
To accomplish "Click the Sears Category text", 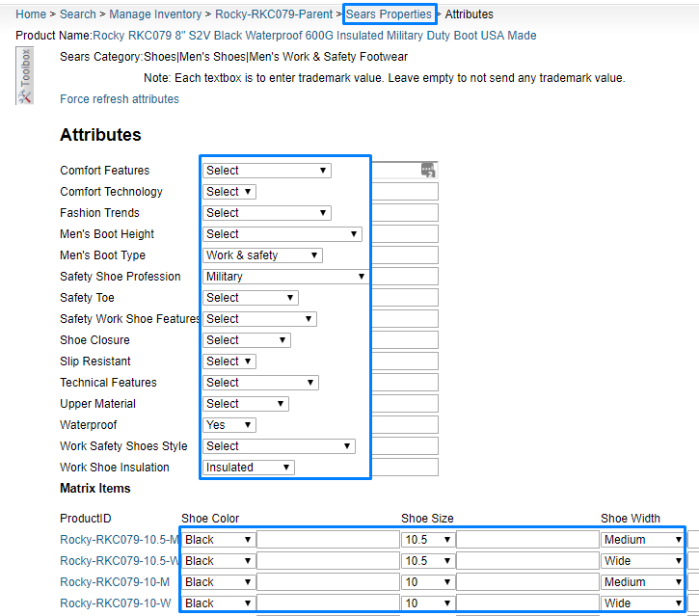I will 233,57.
